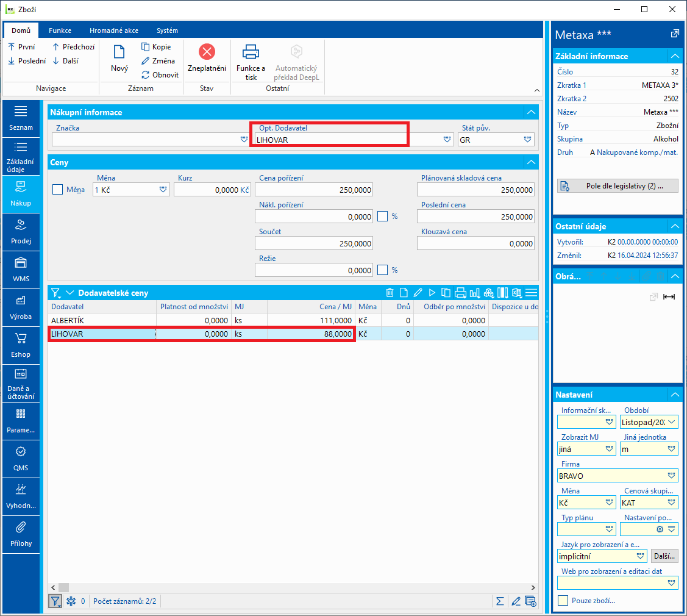Image resolution: width=687 pixels, height=616 pixels.
Task: Open the Měna currency dropdown Kč
Action: [163, 190]
